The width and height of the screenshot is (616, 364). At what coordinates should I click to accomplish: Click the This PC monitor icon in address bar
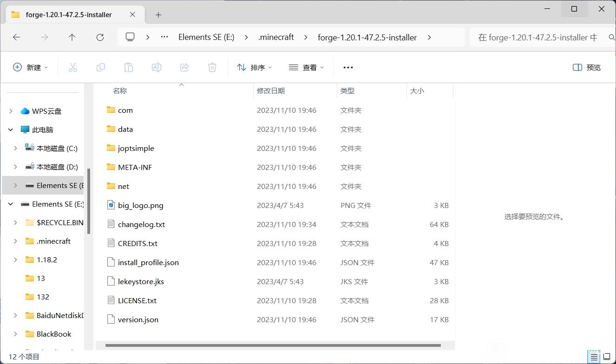pyautogui.click(x=131, y=37)
